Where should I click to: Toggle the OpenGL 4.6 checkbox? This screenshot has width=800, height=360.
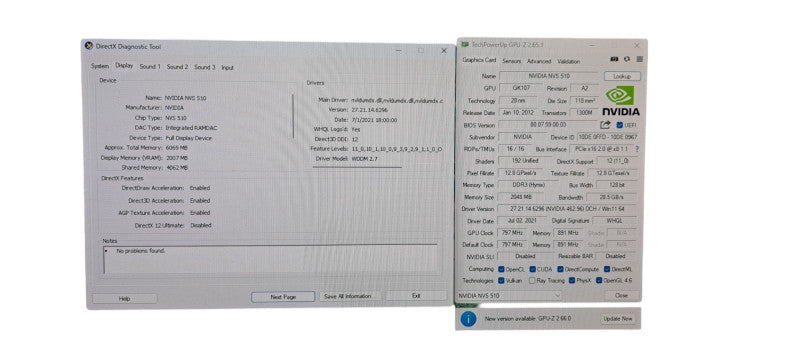click(x=599, y=280)
